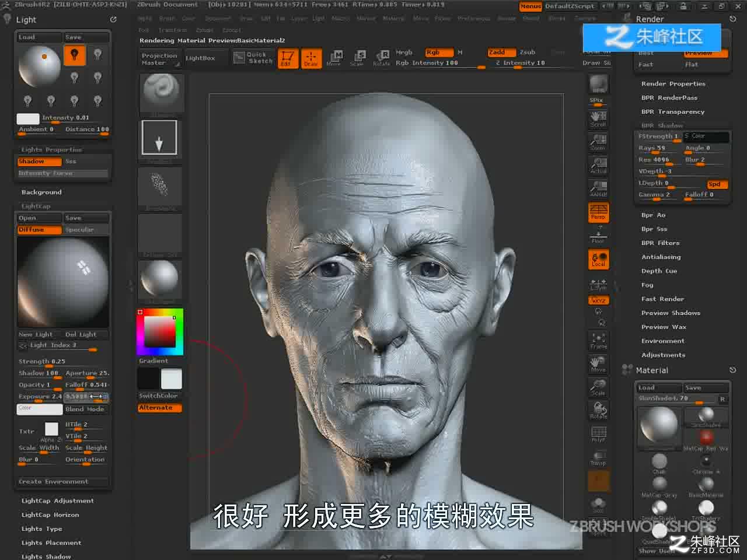Select the Move tool in top shelf

[x=334, y=58]
